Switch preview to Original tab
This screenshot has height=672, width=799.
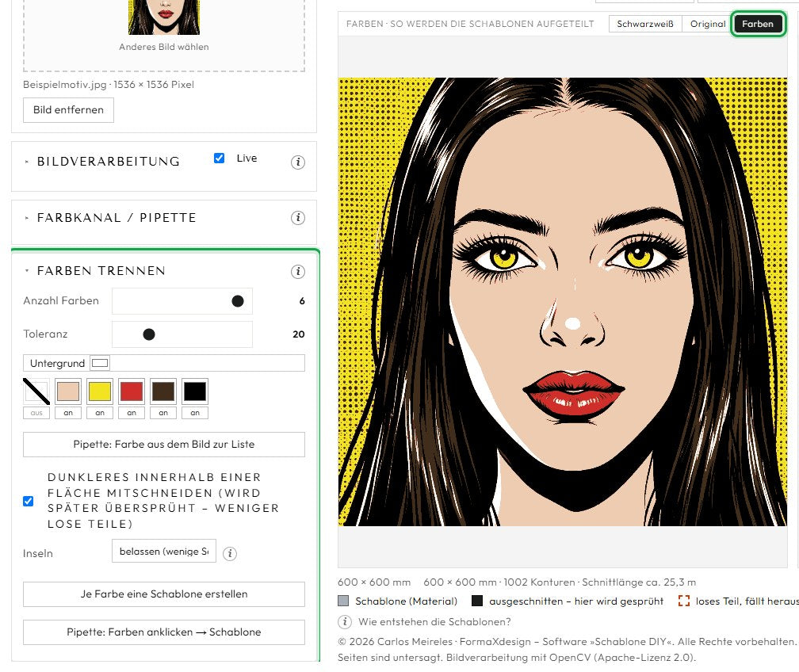coord(708,24)
